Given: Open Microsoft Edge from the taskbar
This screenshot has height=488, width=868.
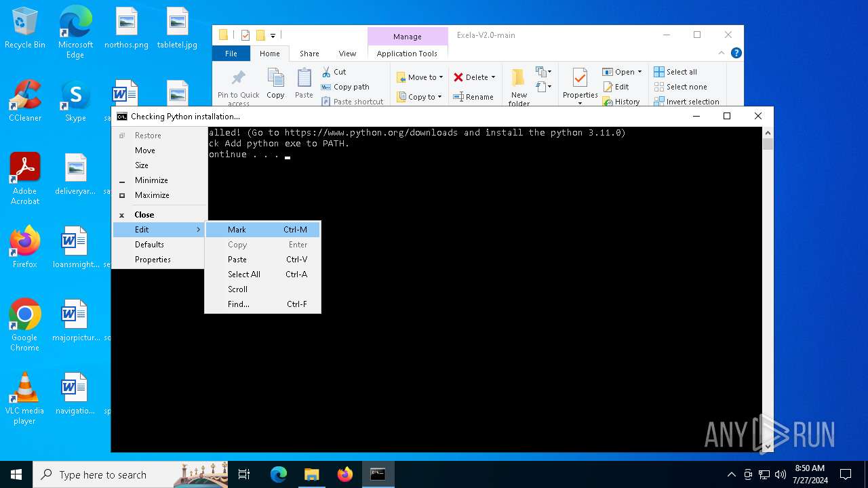Looking at the screenshot, I should (278, 474).
